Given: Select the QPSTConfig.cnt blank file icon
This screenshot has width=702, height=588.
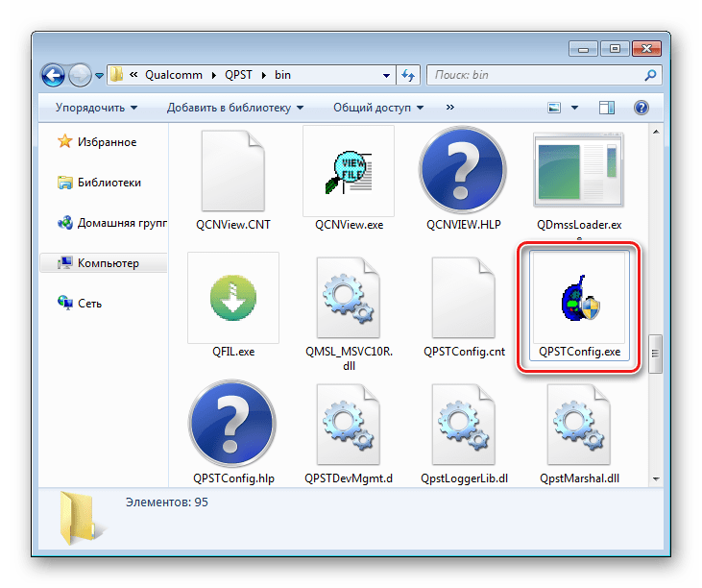Looking at the screenshot, I should pos(464,297).
